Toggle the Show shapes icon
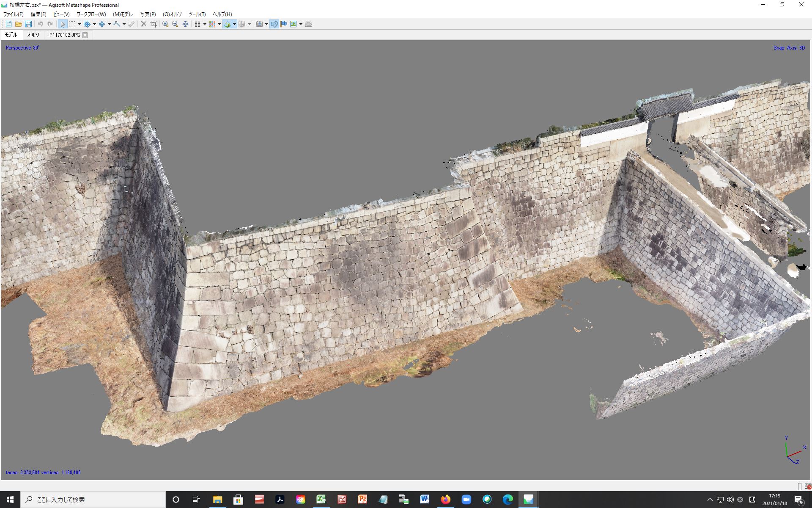Viewport: 812px width, 508px height. [274, 24]
